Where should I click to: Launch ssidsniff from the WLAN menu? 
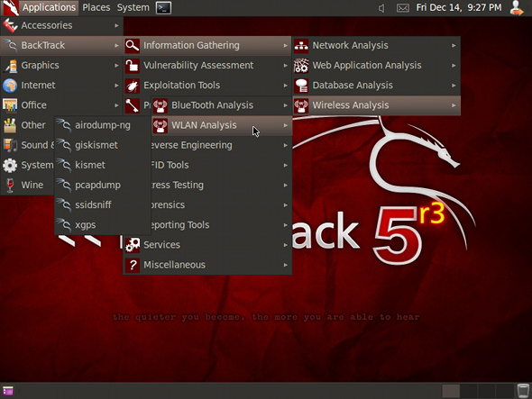click(x=103, y=205)
